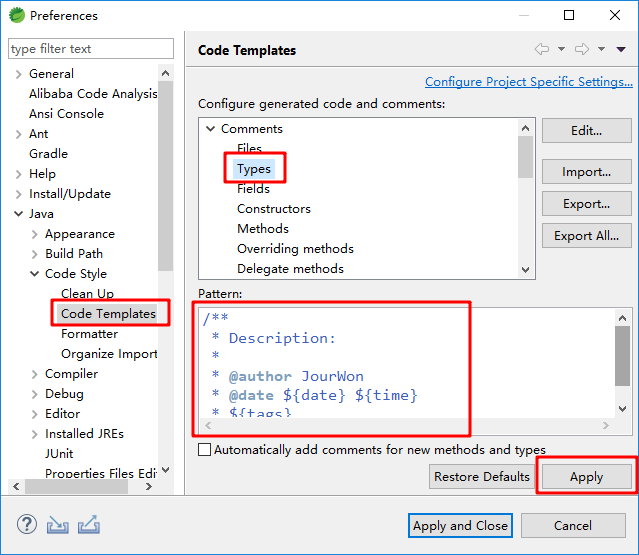Click the import preferences icon
Screen dimensions: 639x555
[57, 525]
